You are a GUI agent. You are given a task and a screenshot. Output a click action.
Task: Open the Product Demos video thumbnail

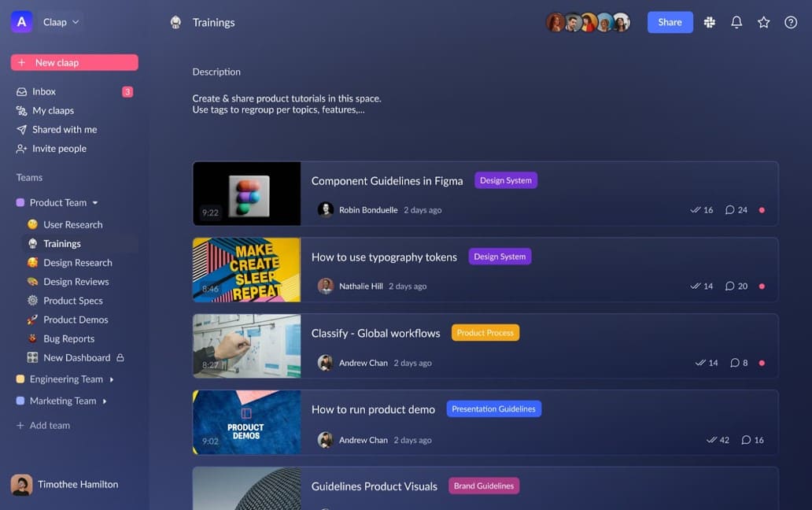[x=246, y=422]
